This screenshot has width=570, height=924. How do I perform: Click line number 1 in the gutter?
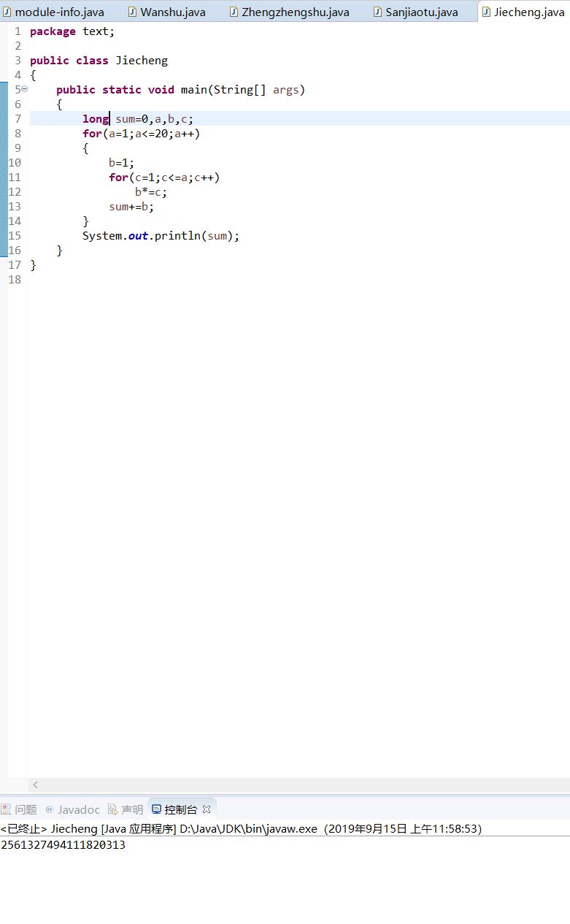pos(18,31)
